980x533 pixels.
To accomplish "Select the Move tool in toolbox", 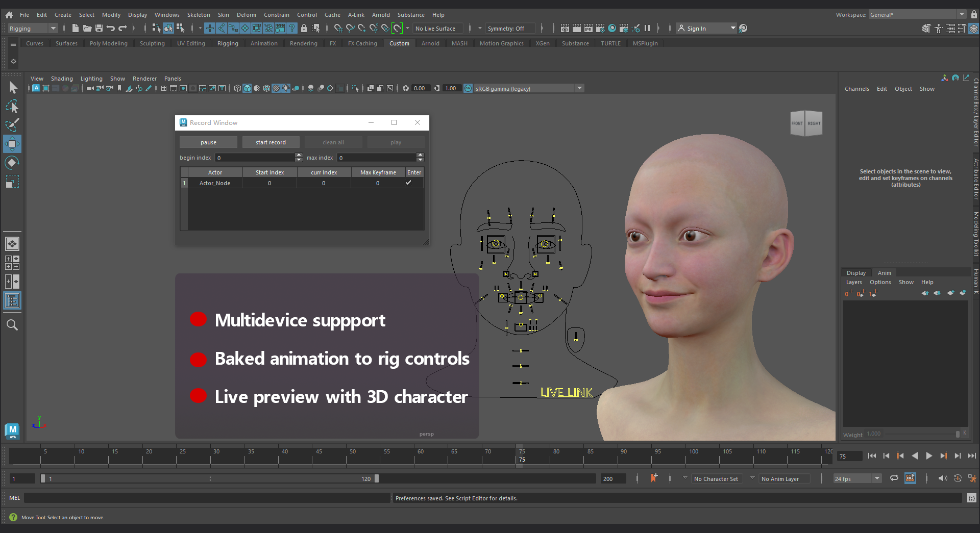I will pos(12,144).
